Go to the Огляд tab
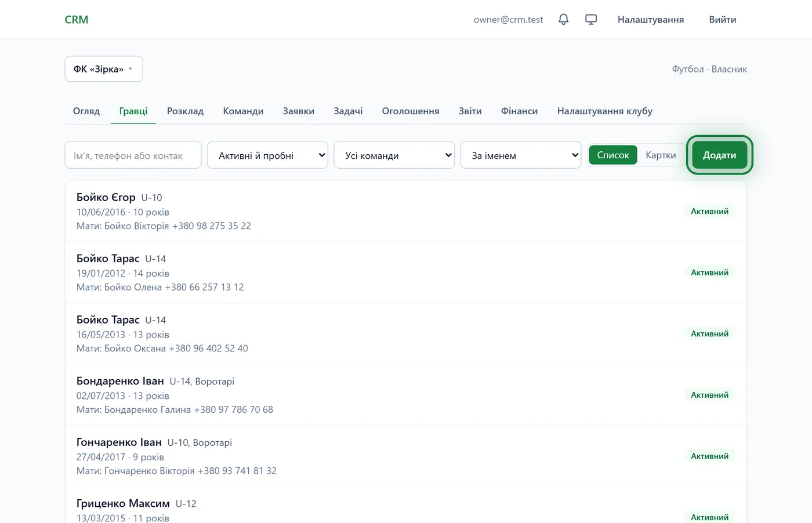Screen dimensions: 812x523 pos(86,111)
